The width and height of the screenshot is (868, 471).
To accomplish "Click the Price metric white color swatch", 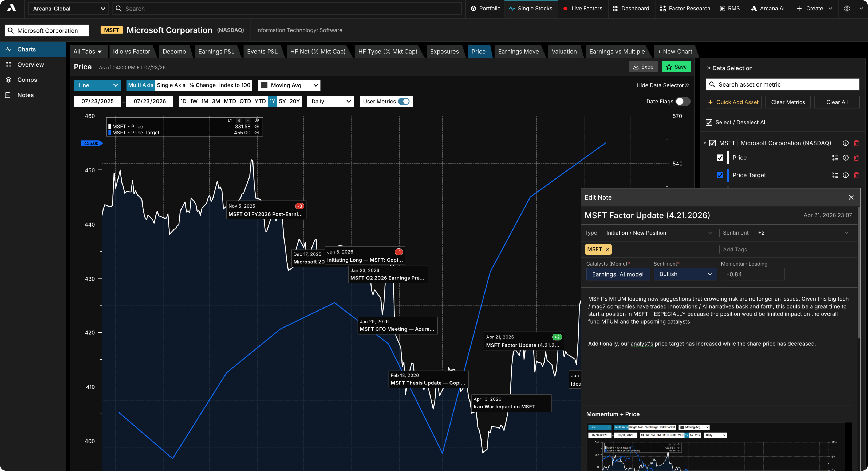I will pos(728,157).
